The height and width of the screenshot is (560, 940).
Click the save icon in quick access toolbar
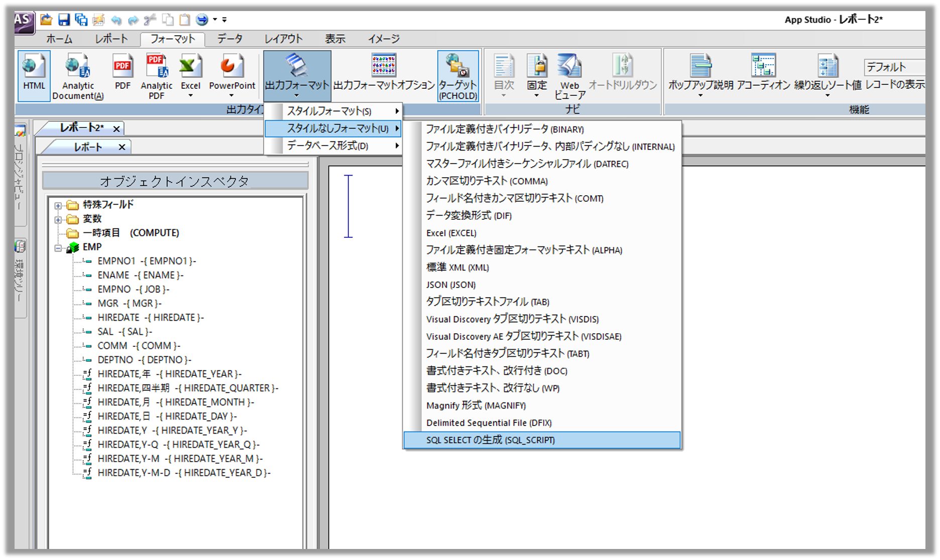pyautogui.click(x=64, y=20)
